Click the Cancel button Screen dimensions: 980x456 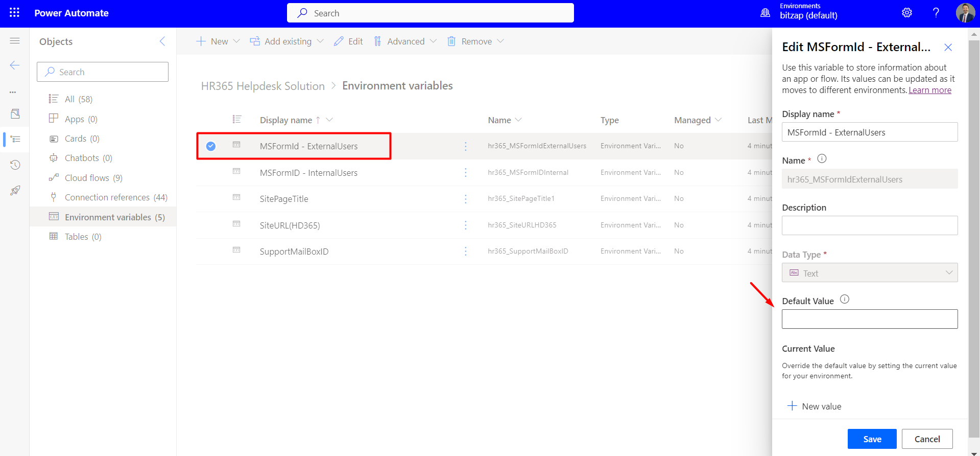click(x=927, y=439)
